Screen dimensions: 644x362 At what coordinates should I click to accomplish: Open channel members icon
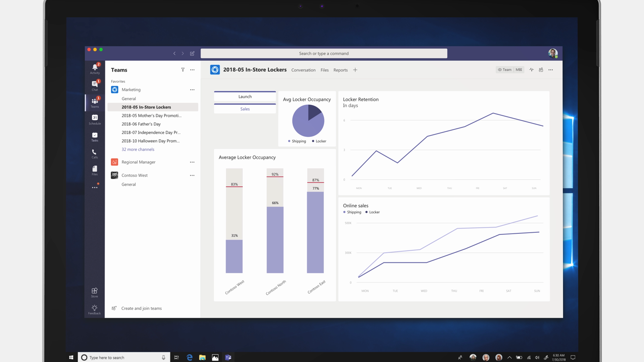click(x=541, y=70)
